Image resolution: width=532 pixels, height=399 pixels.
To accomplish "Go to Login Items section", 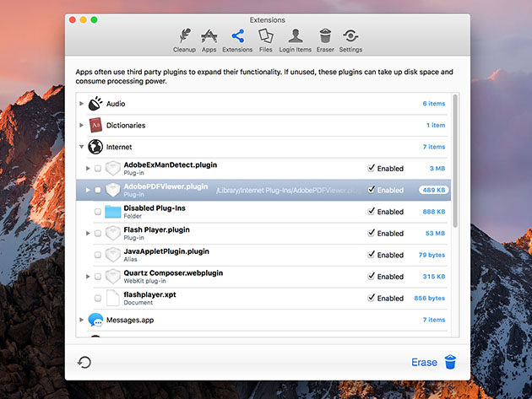I will click(x=295, y=40).
